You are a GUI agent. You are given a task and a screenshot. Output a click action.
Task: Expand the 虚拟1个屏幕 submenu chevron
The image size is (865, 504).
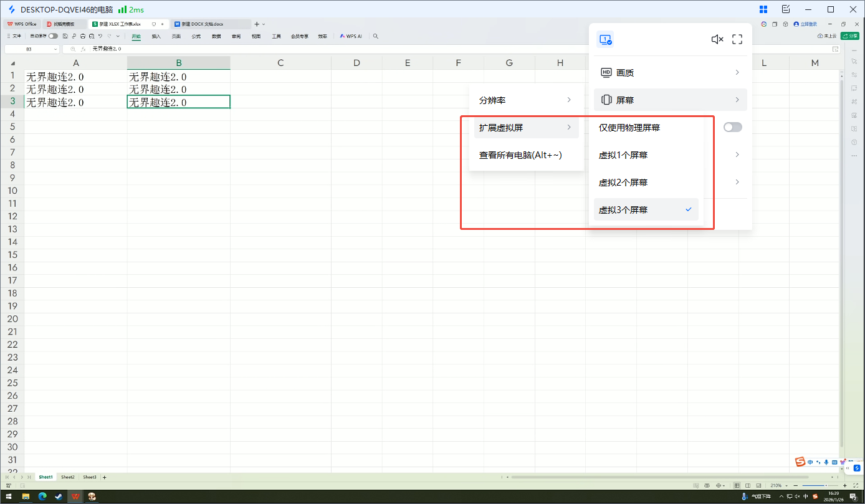737,155
